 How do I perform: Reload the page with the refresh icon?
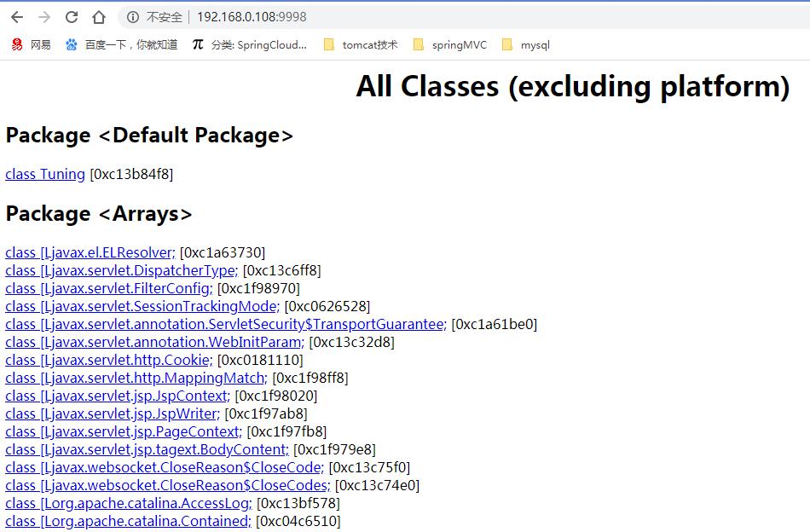point(72,17)
